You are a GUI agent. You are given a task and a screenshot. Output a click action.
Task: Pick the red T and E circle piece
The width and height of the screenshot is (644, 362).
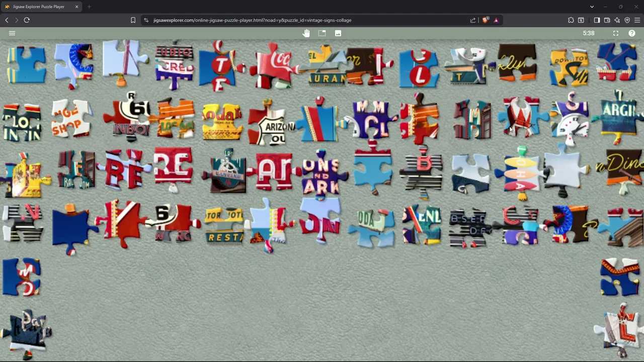[x=220, y=66]
